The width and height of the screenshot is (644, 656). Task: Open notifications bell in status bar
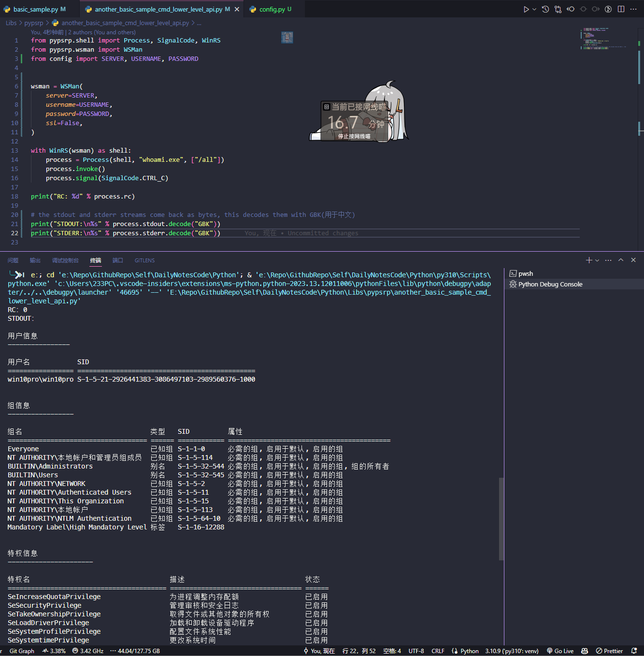(634, 651)
